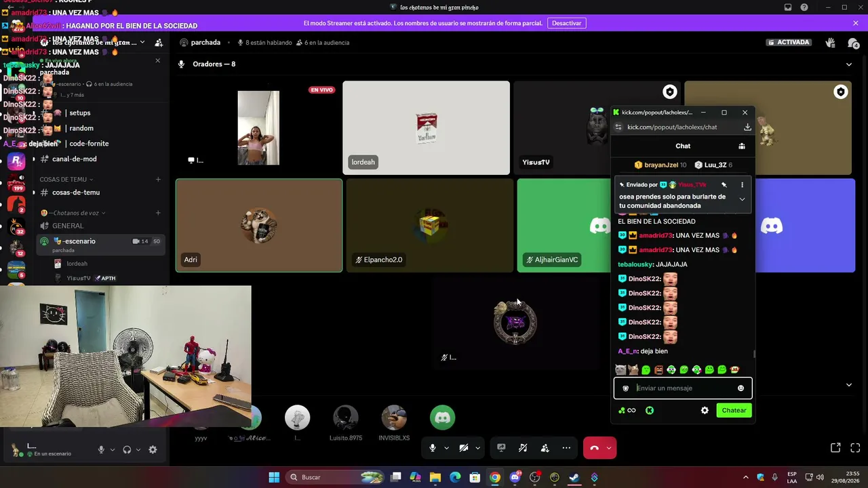
Task: Open stage chat bubble icon
Action: 853,43
